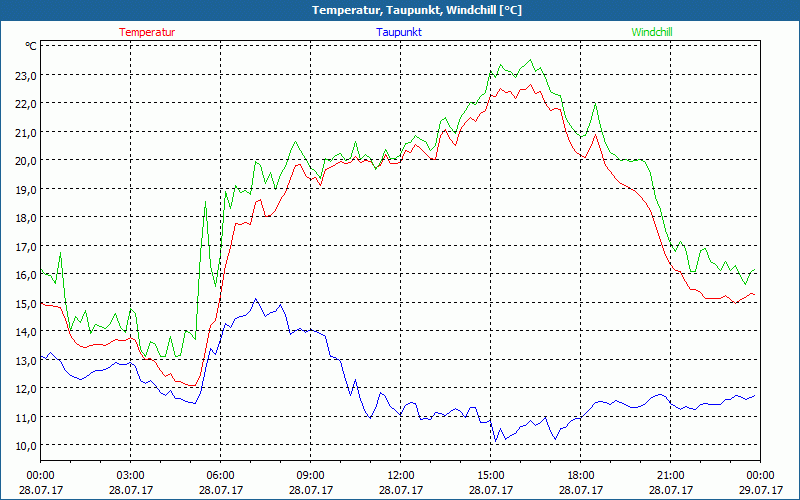Click the 14,0 y-axis value
Screen dimensions: 800x500
[x=26, y=332]
